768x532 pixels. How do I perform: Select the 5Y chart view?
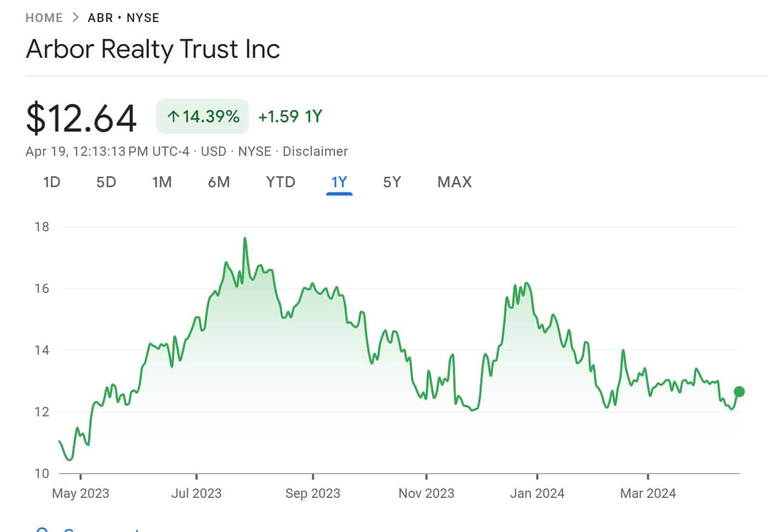[x=392, y=182]
